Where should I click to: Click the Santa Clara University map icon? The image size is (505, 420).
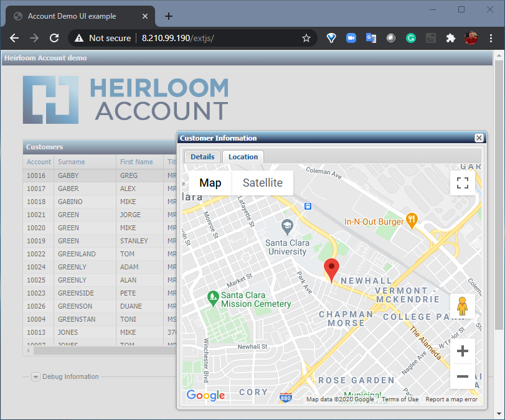point(287,227)
